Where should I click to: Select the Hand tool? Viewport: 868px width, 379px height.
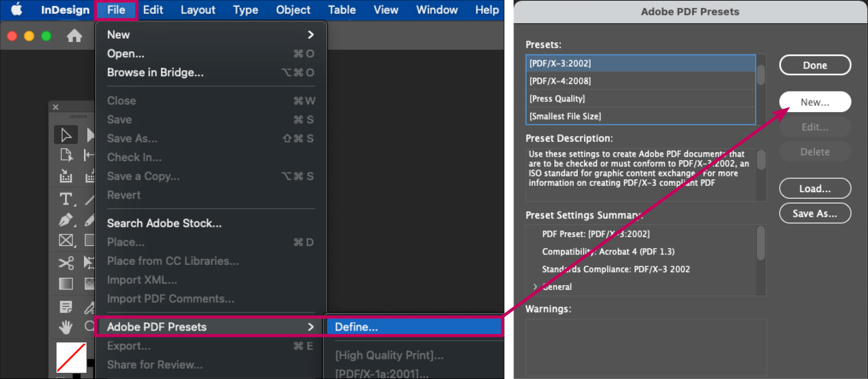[x=66, y=327]
